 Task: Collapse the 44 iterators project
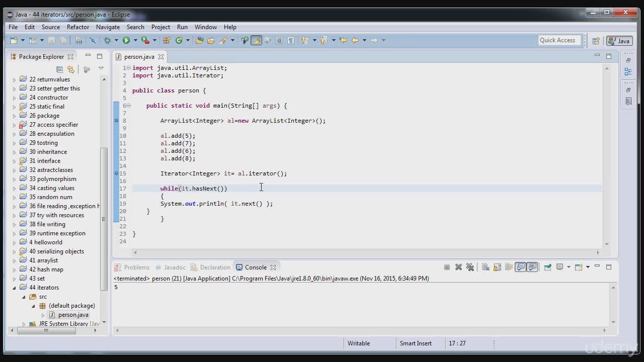pos(15,288)
